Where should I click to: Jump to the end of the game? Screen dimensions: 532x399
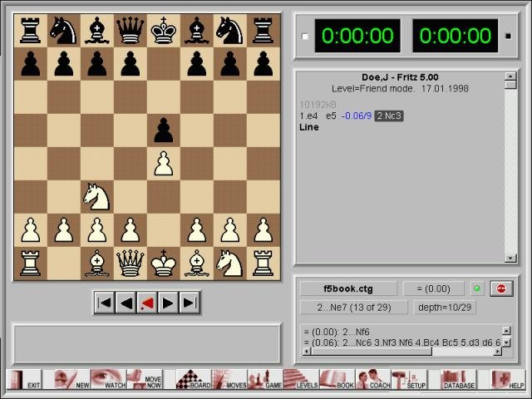[189, 303]
